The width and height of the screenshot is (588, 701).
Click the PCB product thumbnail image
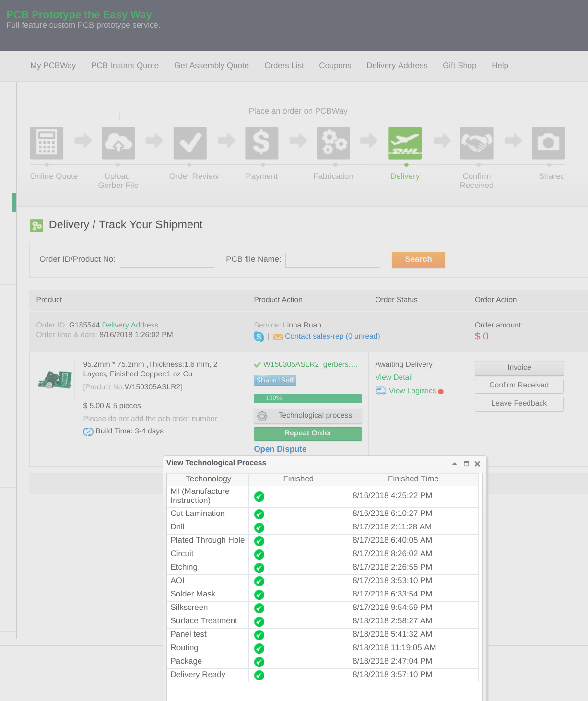56,380
